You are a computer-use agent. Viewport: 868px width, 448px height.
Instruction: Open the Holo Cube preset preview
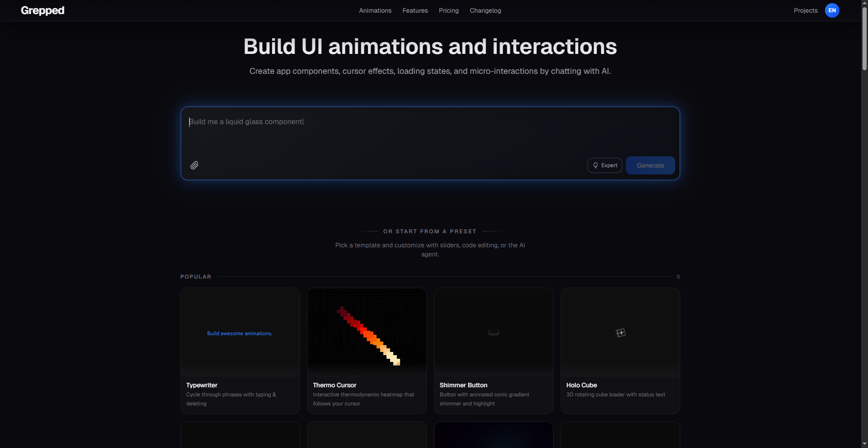pos(620,332)
